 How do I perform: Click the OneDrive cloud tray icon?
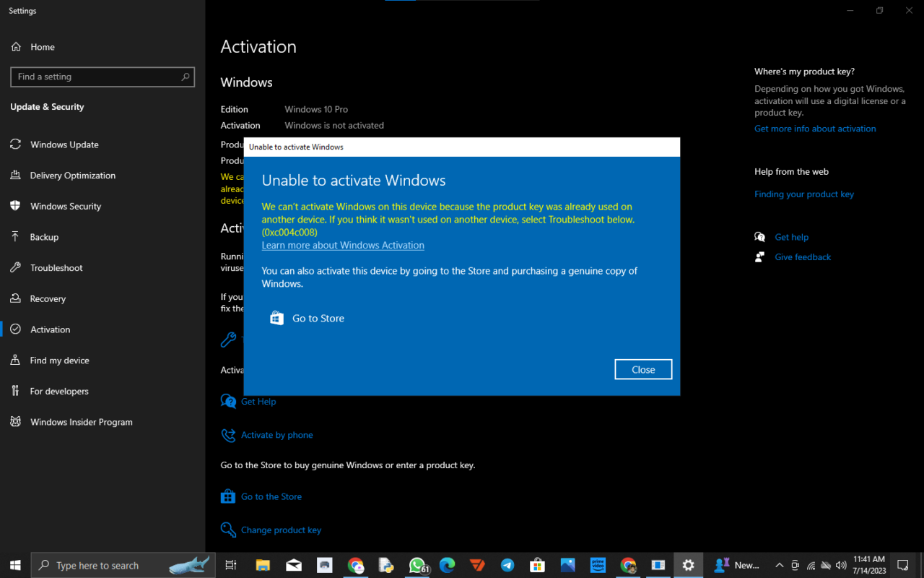coord(826,565)
